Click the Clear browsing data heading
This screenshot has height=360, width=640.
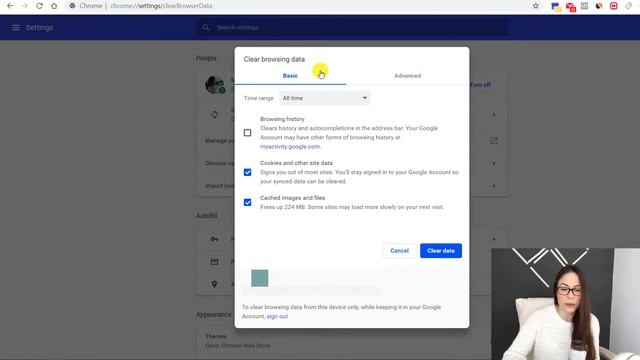[274, 59]
